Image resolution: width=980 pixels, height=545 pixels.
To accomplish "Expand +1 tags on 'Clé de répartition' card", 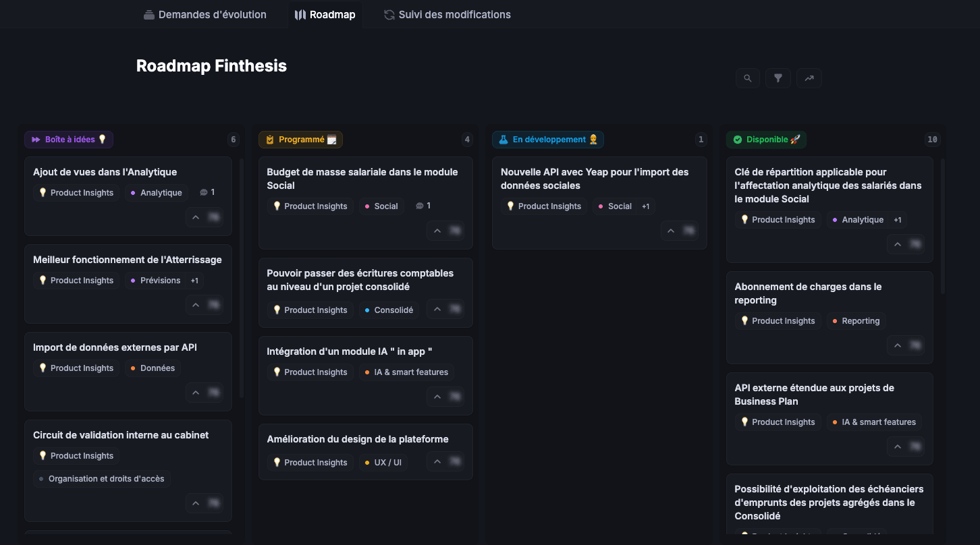I will click(897, 220).
